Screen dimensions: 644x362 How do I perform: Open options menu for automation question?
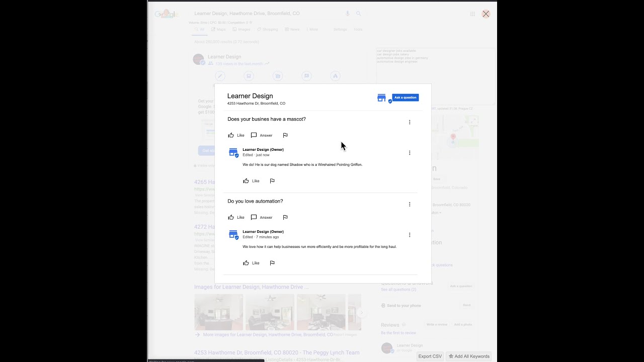click(x=410, y=204)
